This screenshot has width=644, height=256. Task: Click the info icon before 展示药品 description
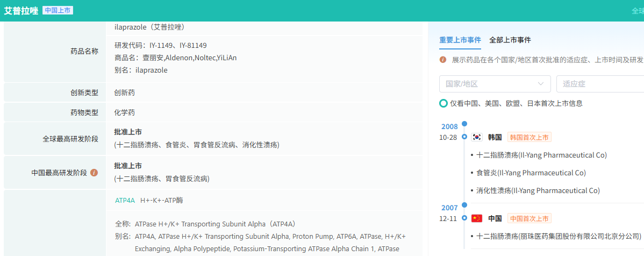click(x=443, y=60)
